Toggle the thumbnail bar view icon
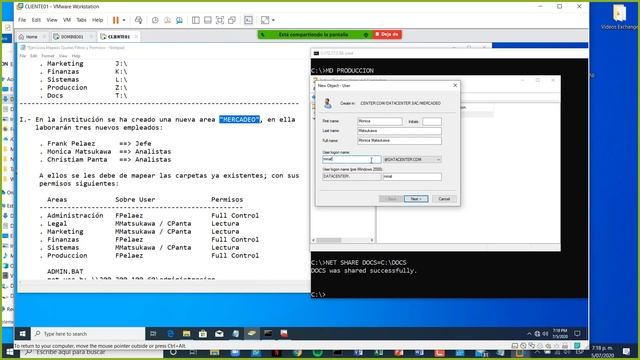The height and width of the screenshot is (360, 640). pos(208,20)
